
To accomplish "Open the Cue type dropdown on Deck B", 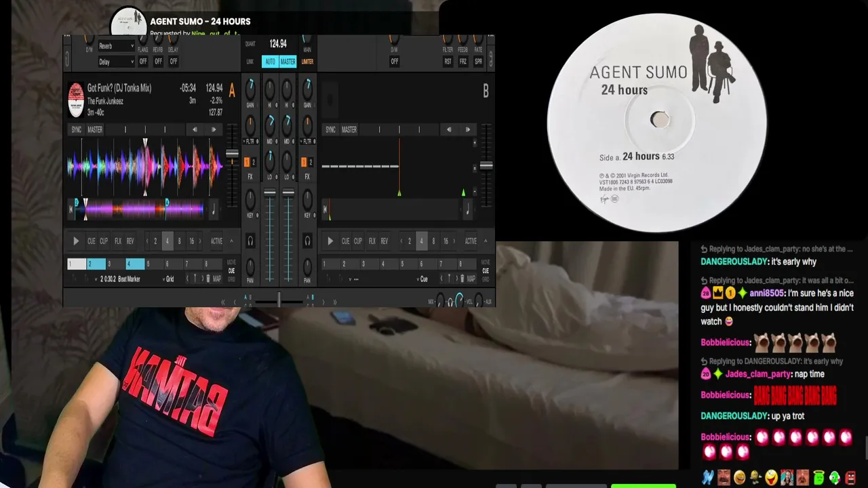I will coord(422,279).
